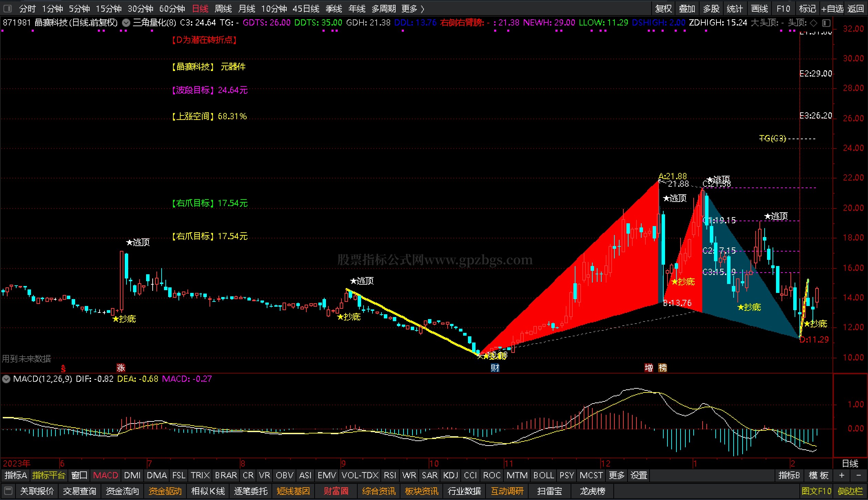Expand the 更多 period options at top
Image resolution: width=868 pixels, height=500 pixels.
[413, 8]
